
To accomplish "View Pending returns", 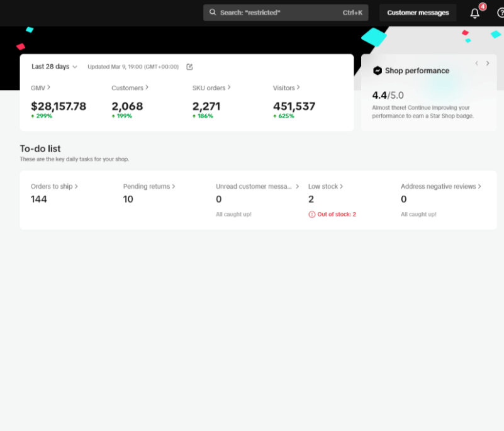I will [x=148, y=187].
